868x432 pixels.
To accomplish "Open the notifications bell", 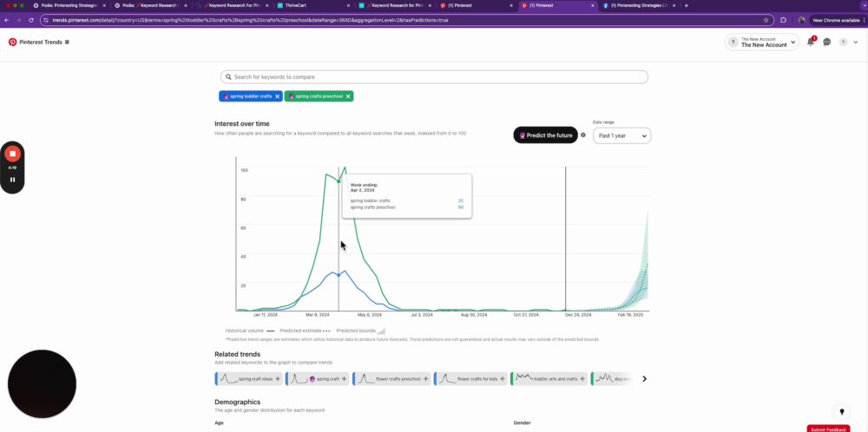I will (x=811, y=42).
